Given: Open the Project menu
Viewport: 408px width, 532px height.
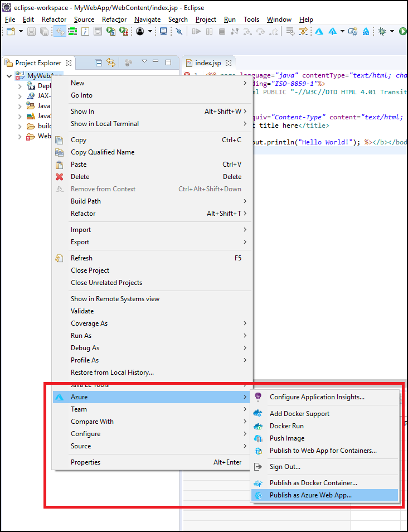Looking at the screenshot, I should (206, 20).
